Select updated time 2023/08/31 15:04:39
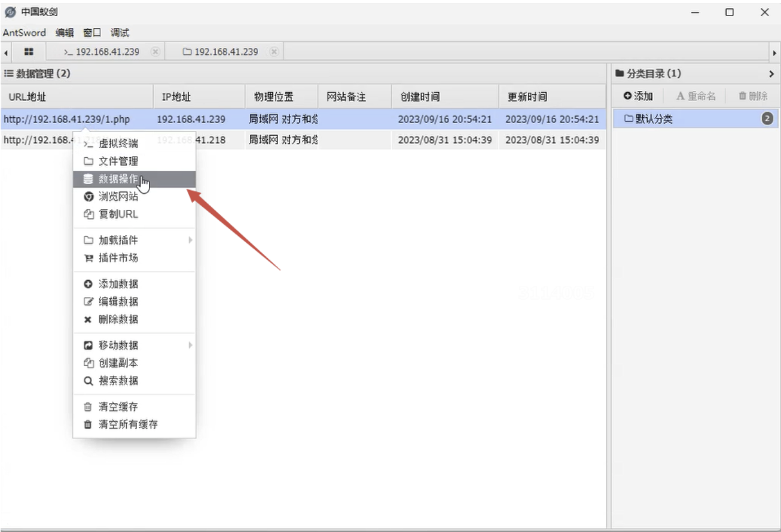This screenshot has width=781, height=532. 552,140
